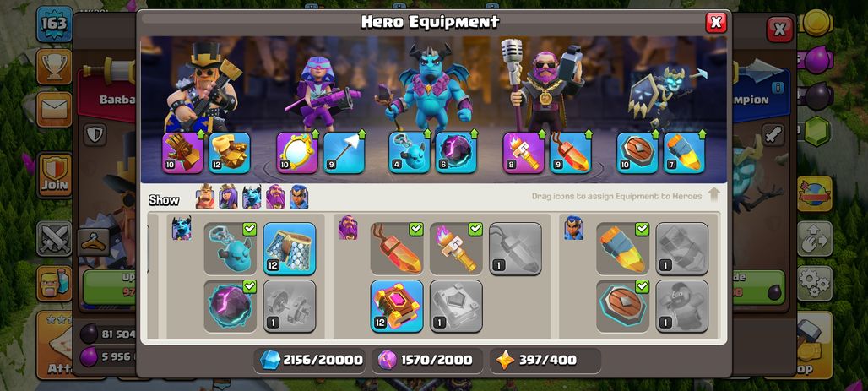Click the shiny ore counter 2156/20000
868x391 pixels.
(311, 360)
